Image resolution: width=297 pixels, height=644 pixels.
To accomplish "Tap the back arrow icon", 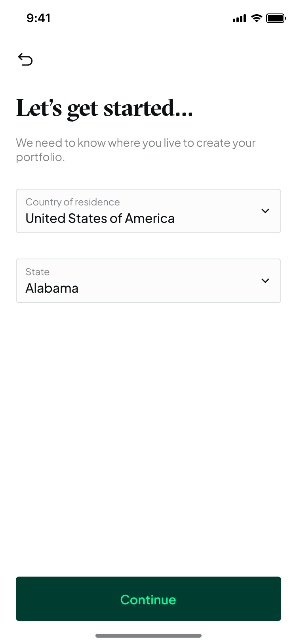I will pyautogui.click(x=25, y=59).
